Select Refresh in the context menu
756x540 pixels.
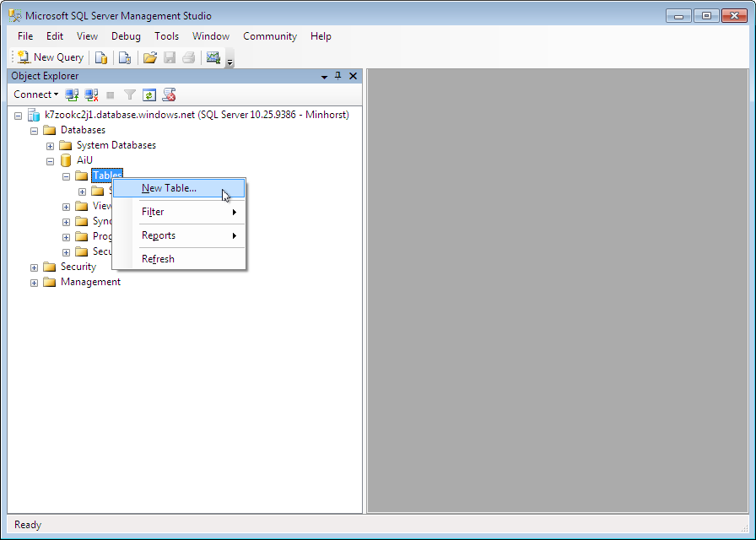pyautogui.click(x=158, y=259)
